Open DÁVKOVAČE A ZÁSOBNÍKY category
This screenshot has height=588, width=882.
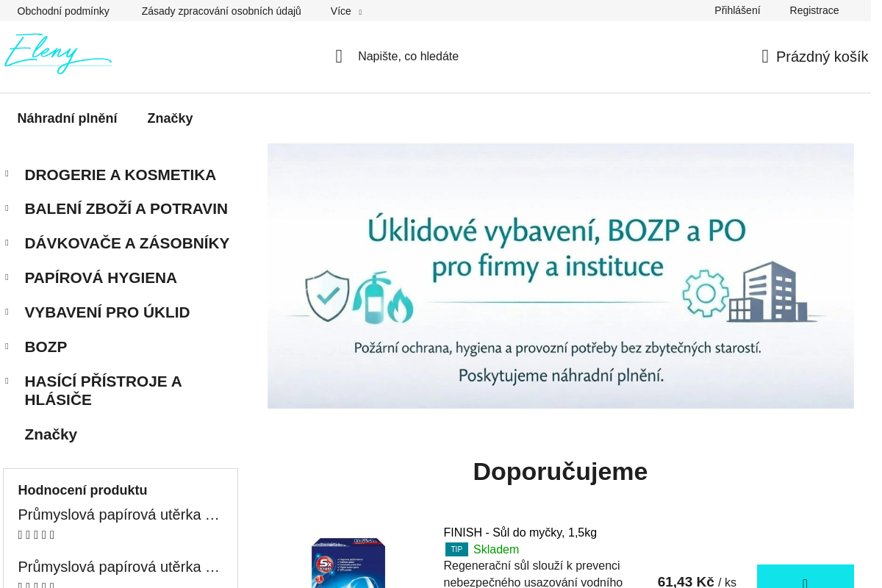127,243
